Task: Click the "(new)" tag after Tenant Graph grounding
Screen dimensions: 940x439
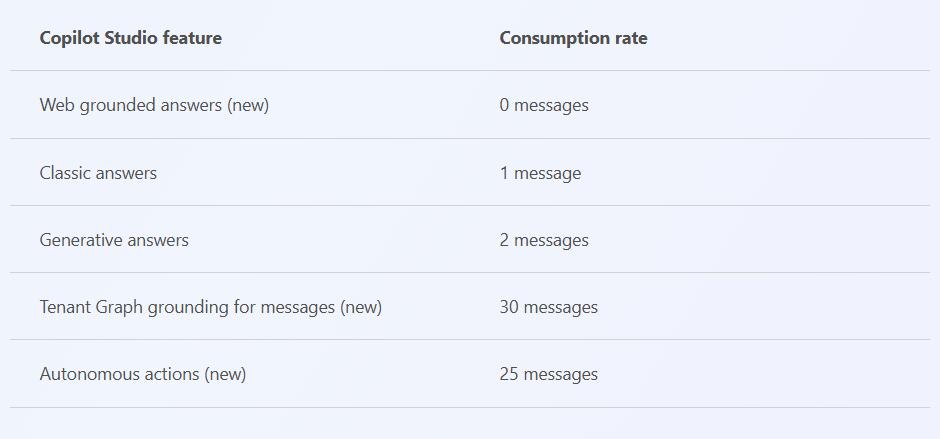Action: (361, 307)
